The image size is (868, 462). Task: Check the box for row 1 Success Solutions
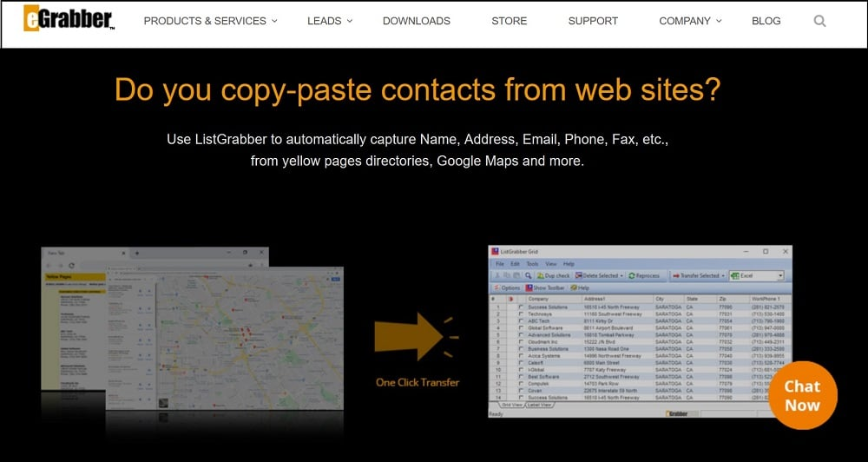tap(521, 307)
